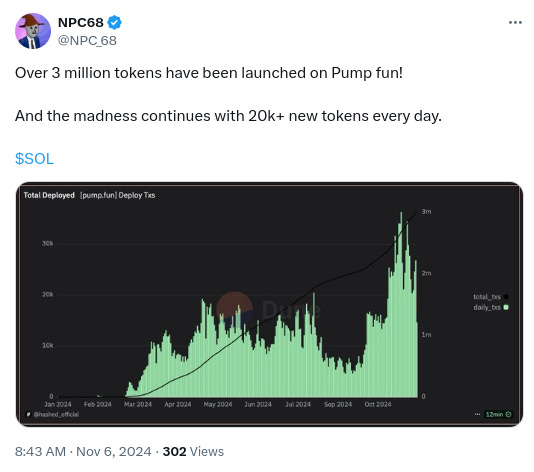Viewport: 534px width, 472px height.
Task: Open the NPC68 profile avatar
Action: [33, 31]
